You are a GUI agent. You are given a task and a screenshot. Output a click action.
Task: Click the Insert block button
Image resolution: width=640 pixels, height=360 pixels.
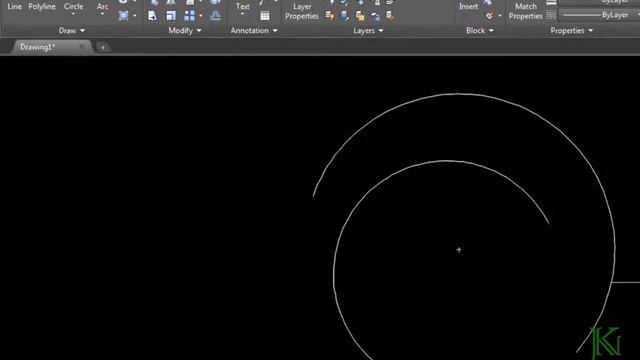coord(468,7)
